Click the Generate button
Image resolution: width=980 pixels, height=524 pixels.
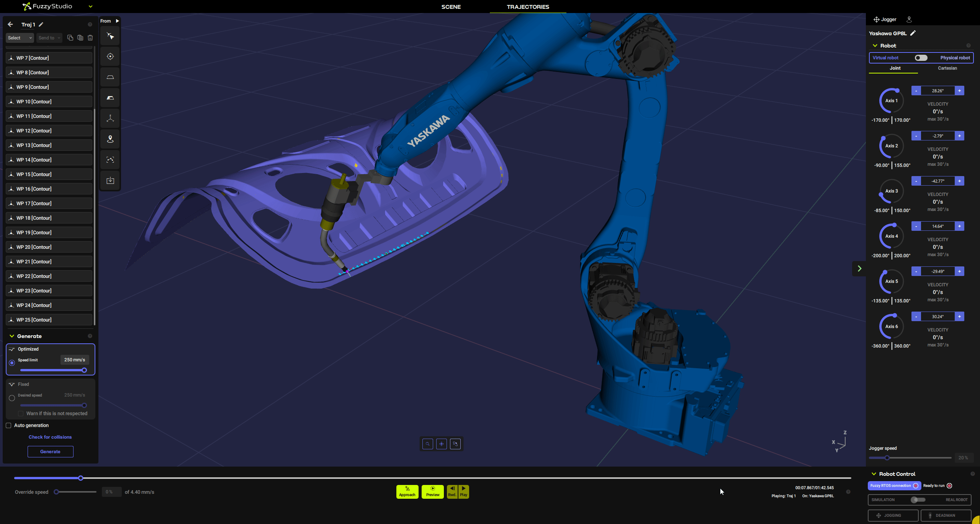pos(50,452)
